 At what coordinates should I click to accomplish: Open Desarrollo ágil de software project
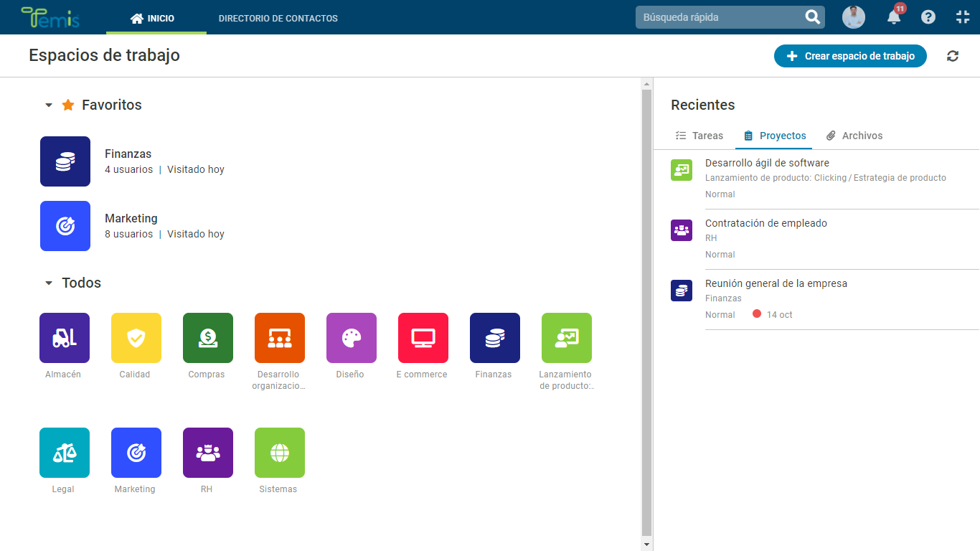[767, 163]
